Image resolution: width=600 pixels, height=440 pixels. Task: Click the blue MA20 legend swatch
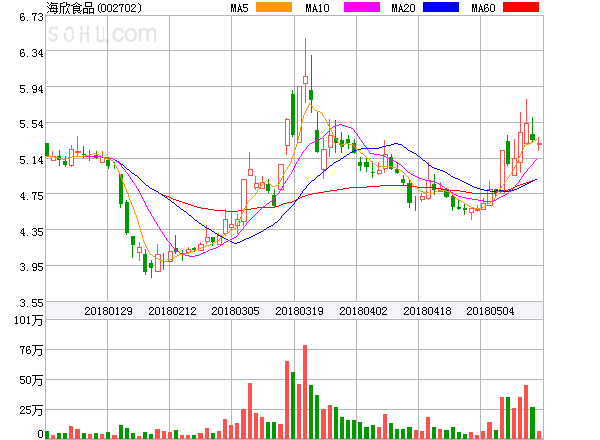pos(441,7)
